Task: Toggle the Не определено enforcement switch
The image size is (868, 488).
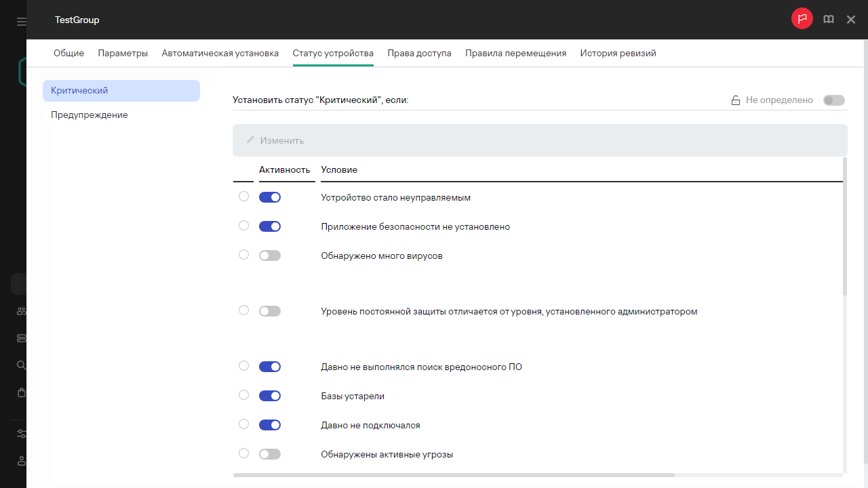Action: click(x=834, y=100)
